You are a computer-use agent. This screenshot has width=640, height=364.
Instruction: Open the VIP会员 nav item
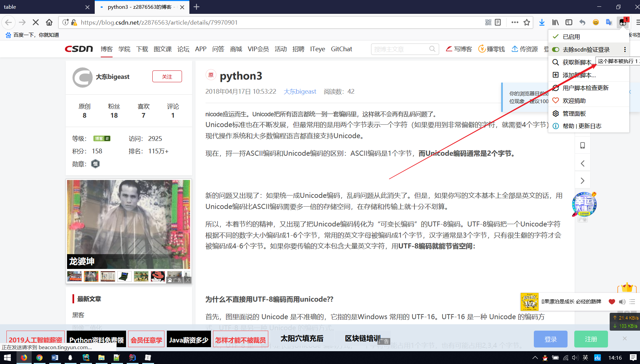[258, 49]
